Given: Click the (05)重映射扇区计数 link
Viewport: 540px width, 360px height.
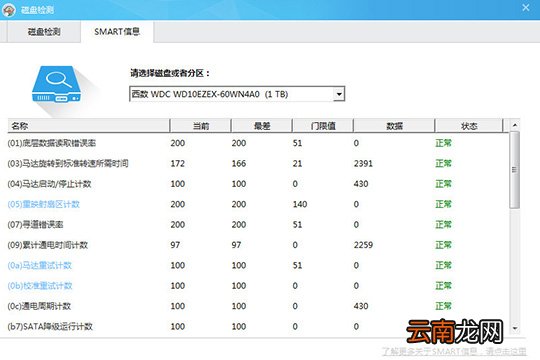Looking at the screenshot, I should click(43, 204).
